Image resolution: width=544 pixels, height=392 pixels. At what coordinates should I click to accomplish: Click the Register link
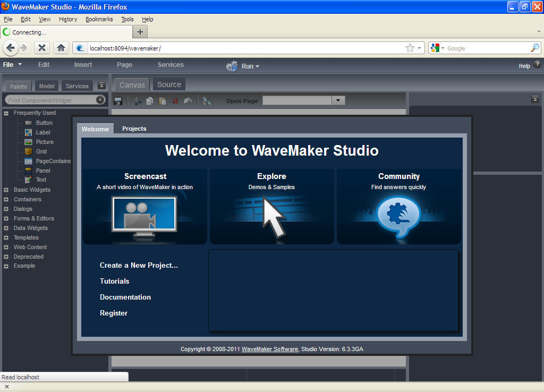pyautogui.click(x=114, y=313)
